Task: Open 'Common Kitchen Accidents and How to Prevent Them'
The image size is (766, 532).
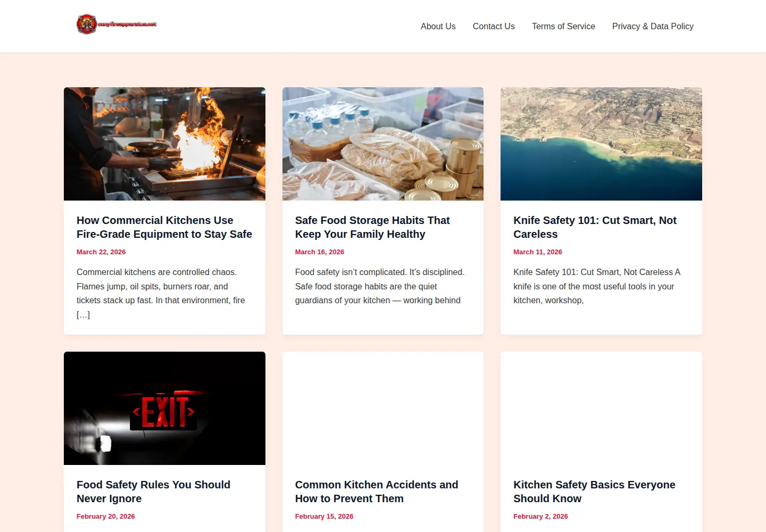Action: pyautogui.click(x=377, y=492)
